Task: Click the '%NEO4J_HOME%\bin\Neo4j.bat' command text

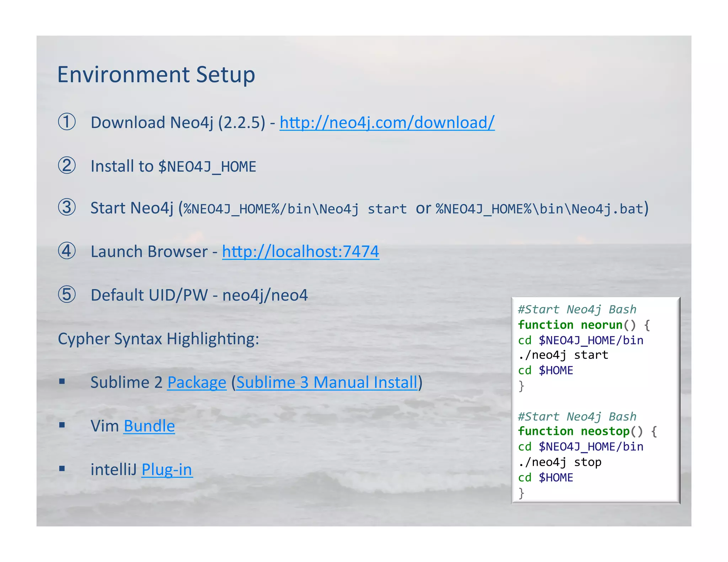Action: click(x=540, y=209)
